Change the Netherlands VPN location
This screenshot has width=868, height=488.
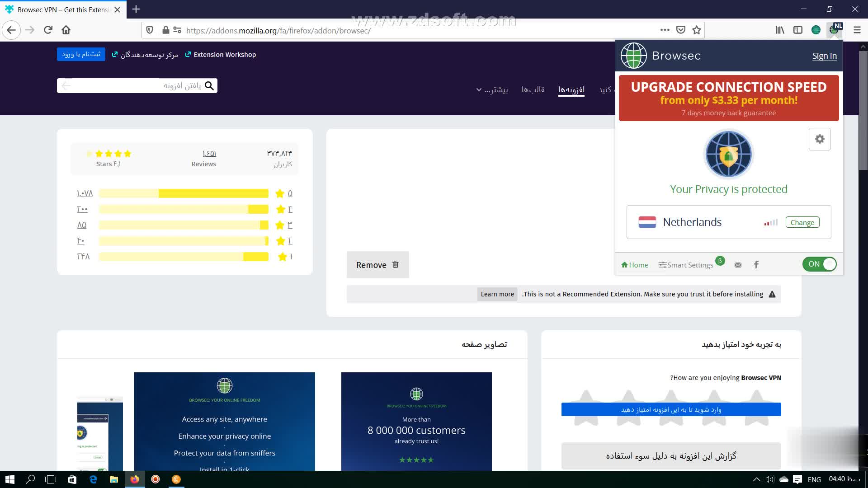coord(802,222)
